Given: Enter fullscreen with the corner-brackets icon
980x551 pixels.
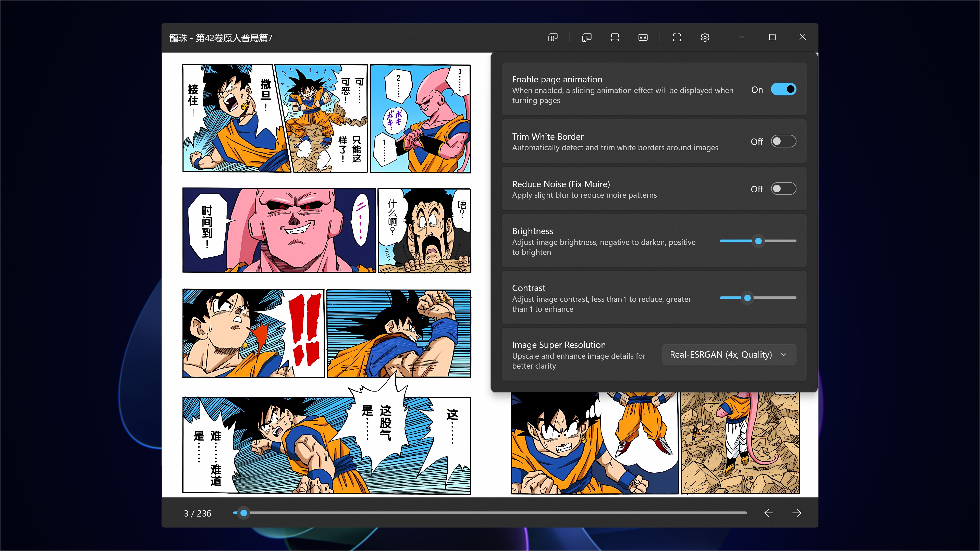Looking at the screenshot, I should 677,37.
